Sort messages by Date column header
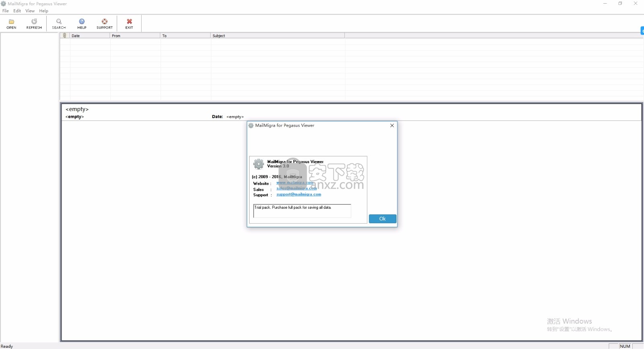The image size is (644, 349). tap(89, 36)
